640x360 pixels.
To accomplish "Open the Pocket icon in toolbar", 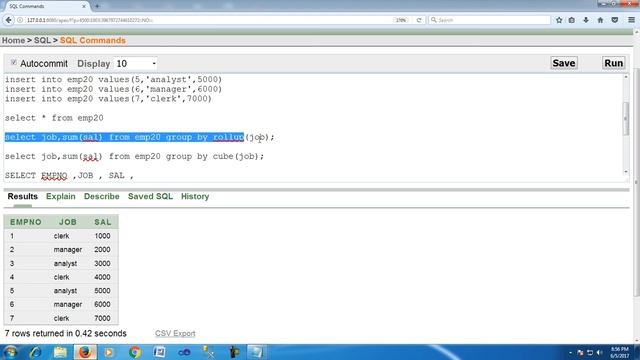I will click(x=614, y=20).
